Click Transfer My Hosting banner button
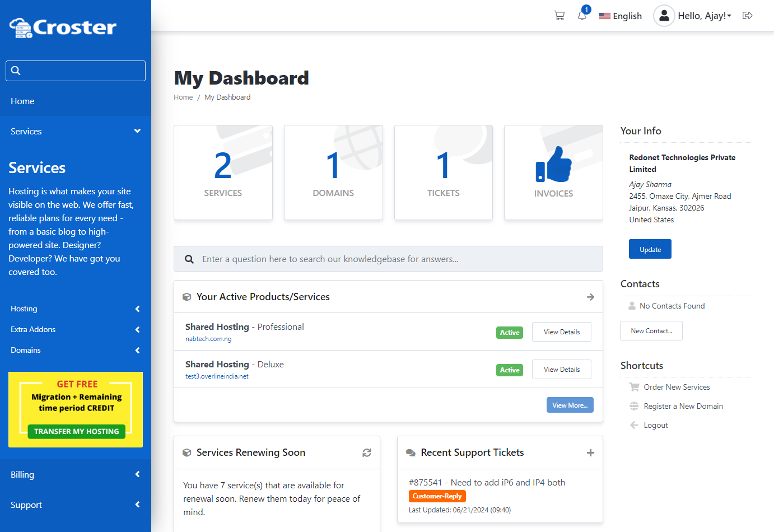This screenshot has height=532, width=774. coord(75,431)
